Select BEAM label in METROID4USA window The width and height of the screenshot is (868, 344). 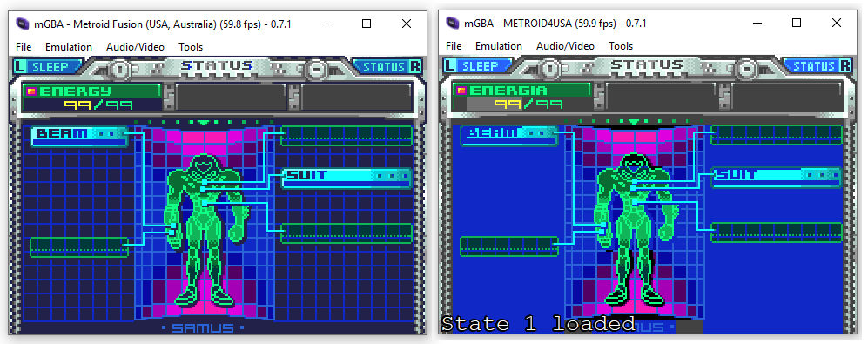click(492, 133)
